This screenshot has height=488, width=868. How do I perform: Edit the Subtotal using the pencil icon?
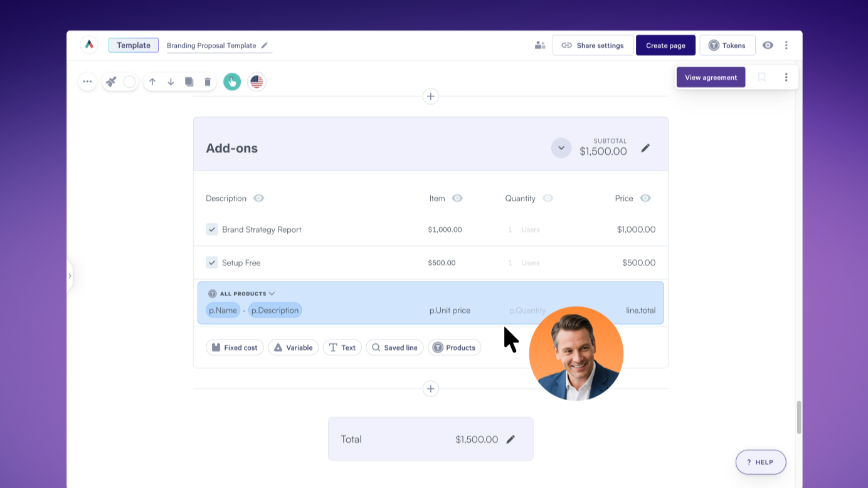click(x=646, y=148)
